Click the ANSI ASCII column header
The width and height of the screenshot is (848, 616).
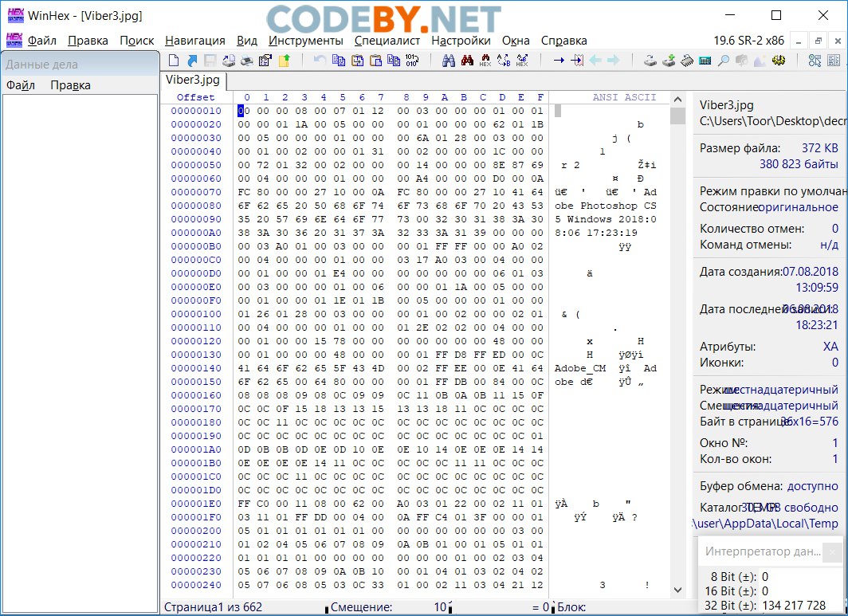click(x=624, y=97)
